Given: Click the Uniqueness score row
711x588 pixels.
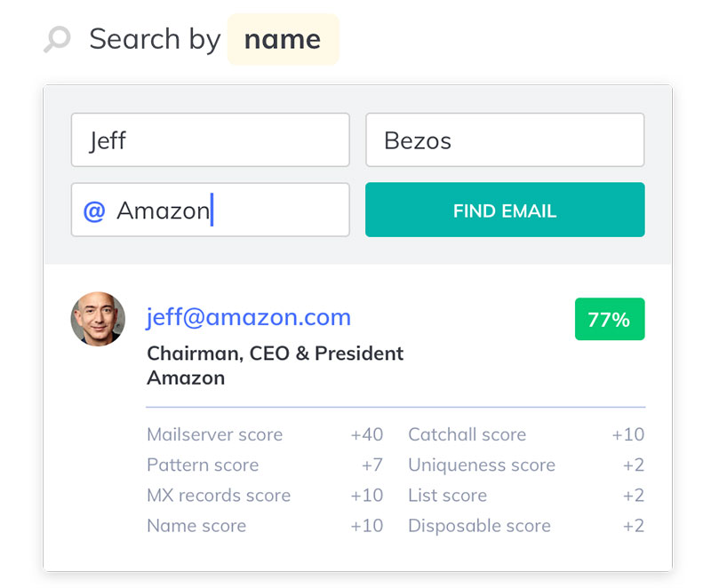Looking at the screenshot, I should point(526,465).
